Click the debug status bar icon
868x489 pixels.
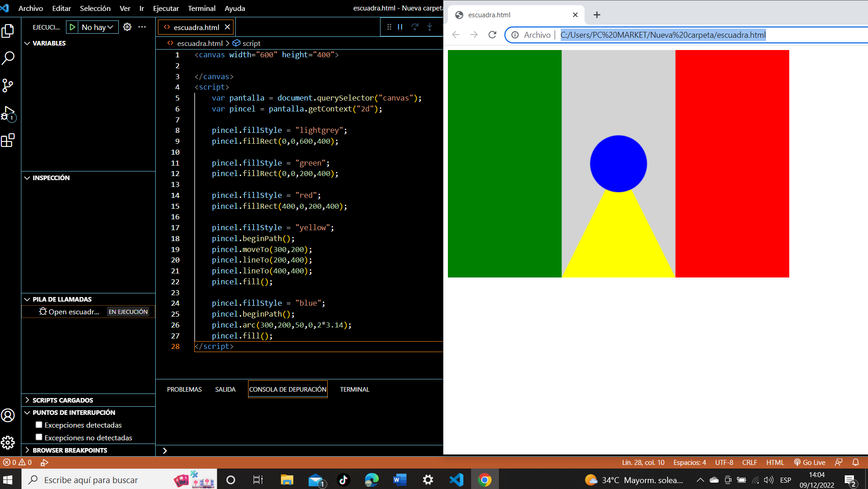click(44, 462)
